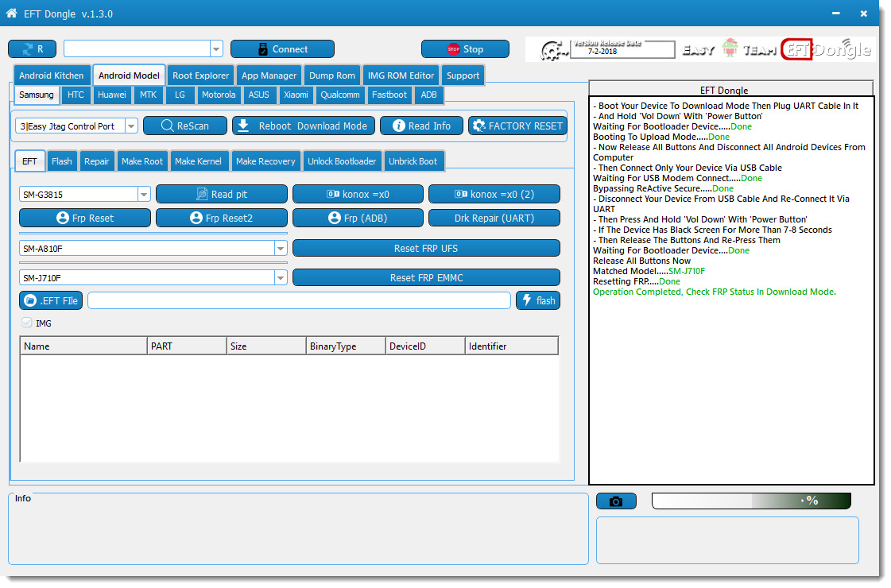Click the Drk Repair (UART) button
This screenshot has width=891, height=588.
pos(494,219)
